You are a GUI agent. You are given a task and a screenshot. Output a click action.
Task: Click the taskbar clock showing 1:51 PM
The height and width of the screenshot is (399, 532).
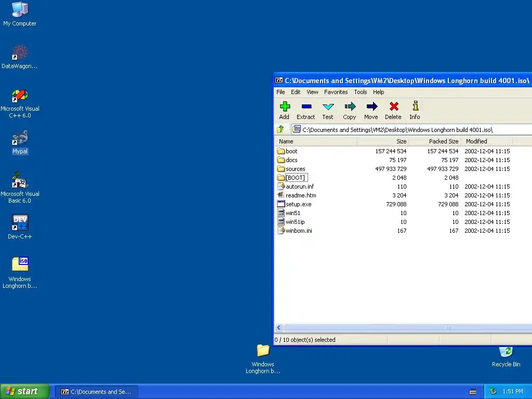click(x=513, y=392)
